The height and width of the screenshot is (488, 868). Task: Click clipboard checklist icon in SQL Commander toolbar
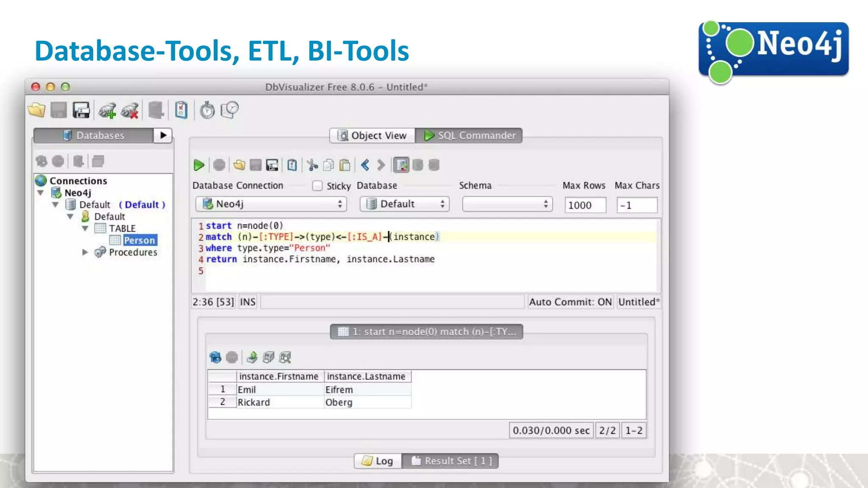coord(292,165)
